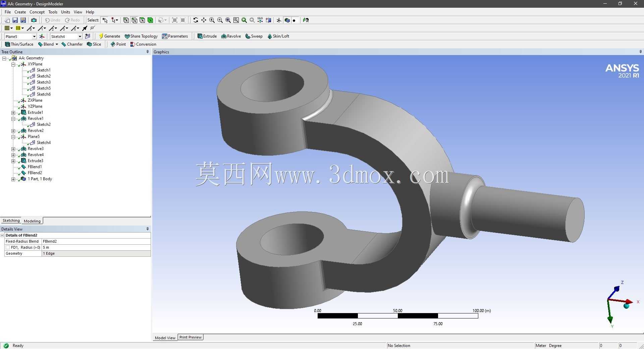Open the File menu
This screenshot has width=644, height=349.
point(8,12)
